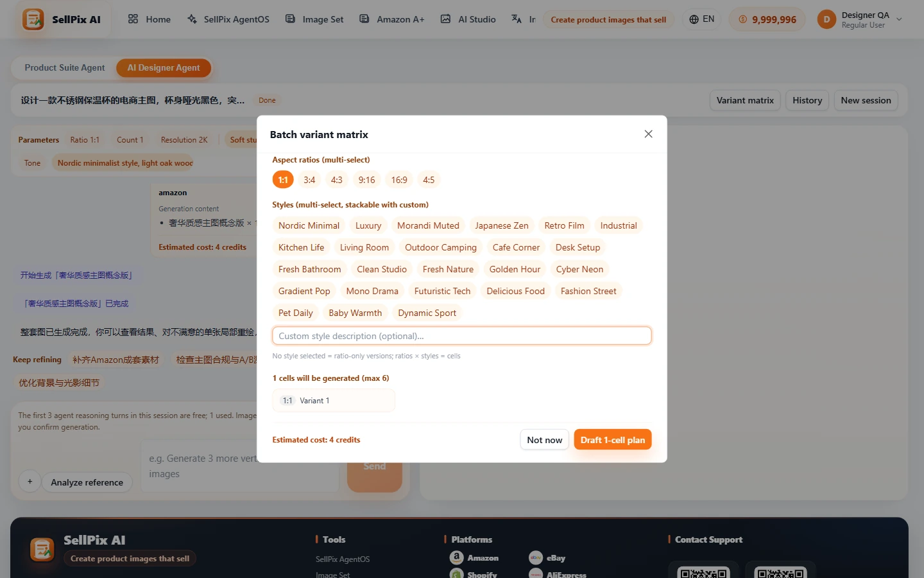Select the 4:5 aspect ratio chip
The image size is (924, 578).
point(429,180)
